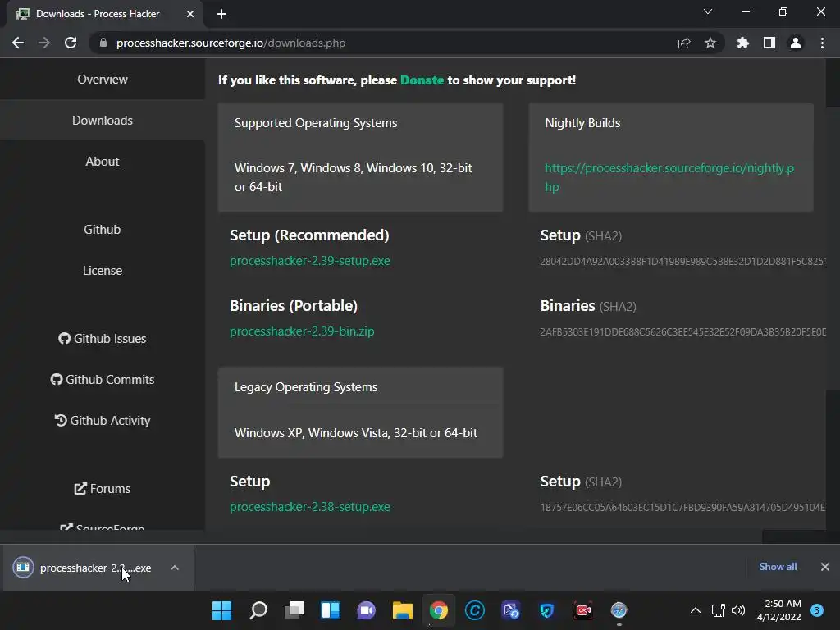This screenshot has width=840, height=630.
Task: Open the notification badge showing 3
Action: [817, 610]
